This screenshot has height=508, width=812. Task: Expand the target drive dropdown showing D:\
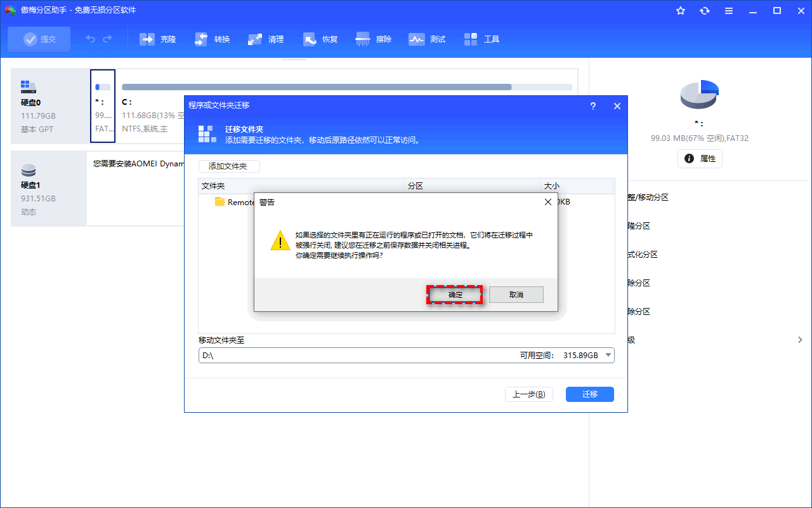tap(608, 355)
